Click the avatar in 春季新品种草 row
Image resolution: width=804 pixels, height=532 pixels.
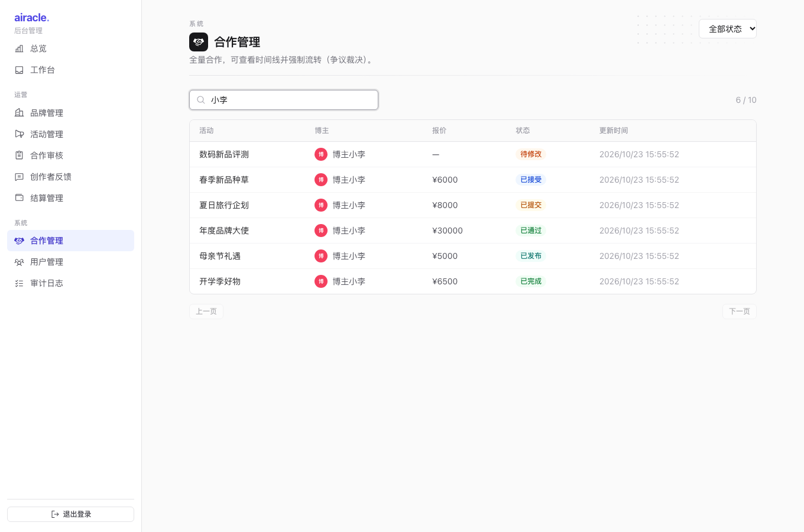pyautogui.click(x=321, y=180)
